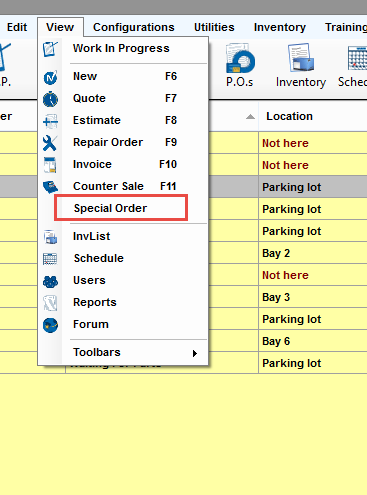Open the Schedule calendar toolbar button
367x495 pixels.
(353, 65)
